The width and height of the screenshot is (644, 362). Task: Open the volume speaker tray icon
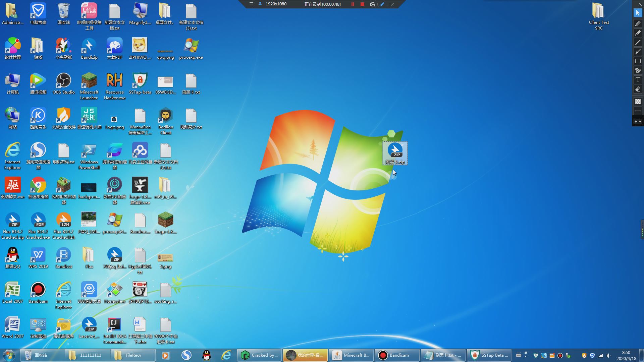pos(608,356)
